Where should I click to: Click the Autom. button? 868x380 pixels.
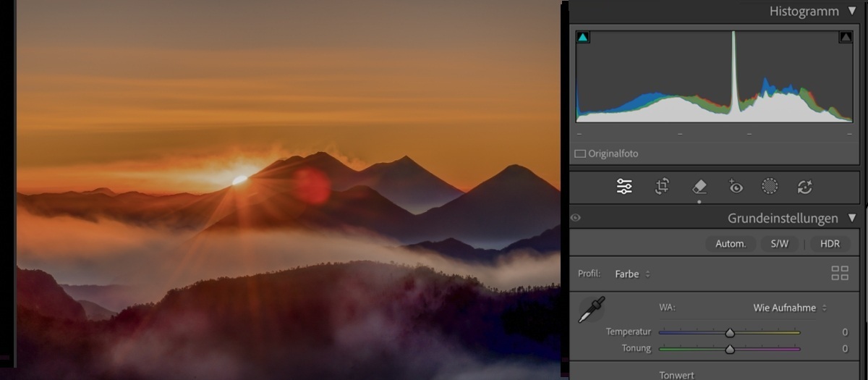[731, 244]
